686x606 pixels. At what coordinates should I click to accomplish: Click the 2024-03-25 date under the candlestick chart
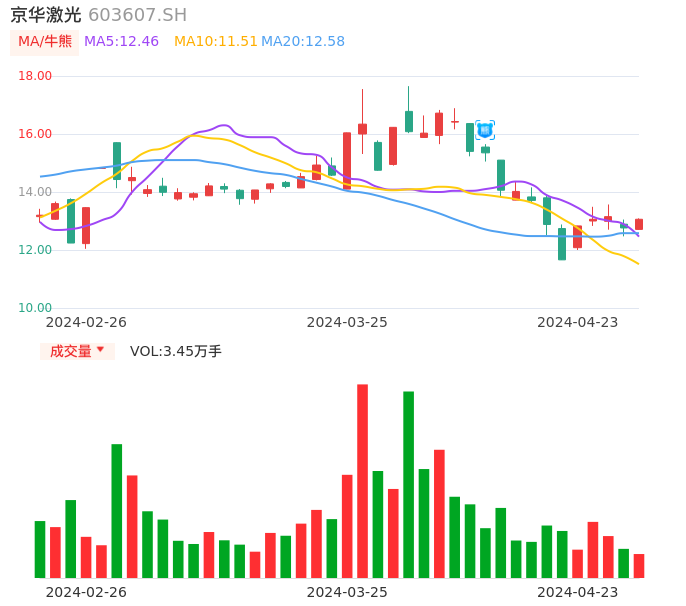pos(347,322)
